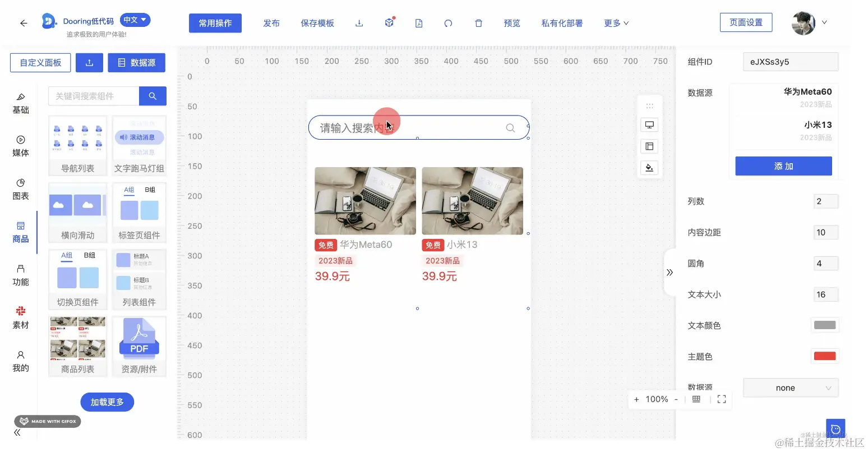Image resolution: width=868 pixels, height=452 pixels.
Task: Open the 3D cube icon with red dot
Action: pyautogui.click(x=389, y=22)
